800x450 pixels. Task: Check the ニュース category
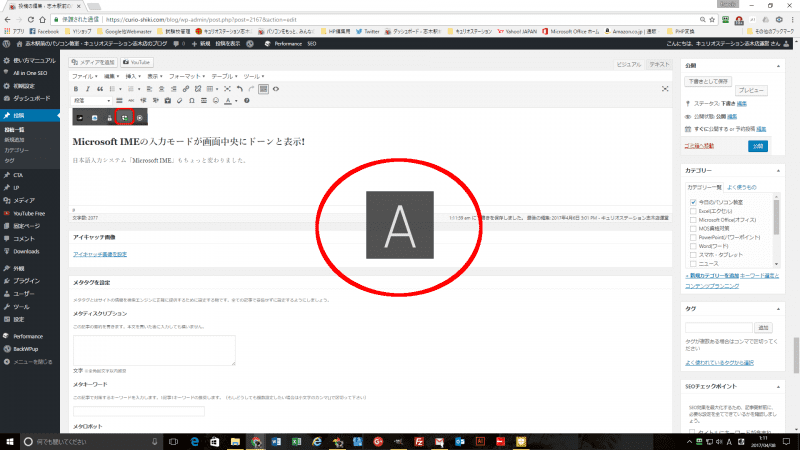(693, 264)
